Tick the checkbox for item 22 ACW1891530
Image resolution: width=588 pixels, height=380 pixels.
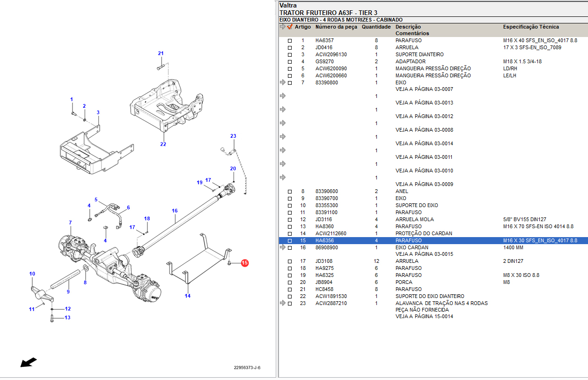pyautogui.click(x=290, y=297)
